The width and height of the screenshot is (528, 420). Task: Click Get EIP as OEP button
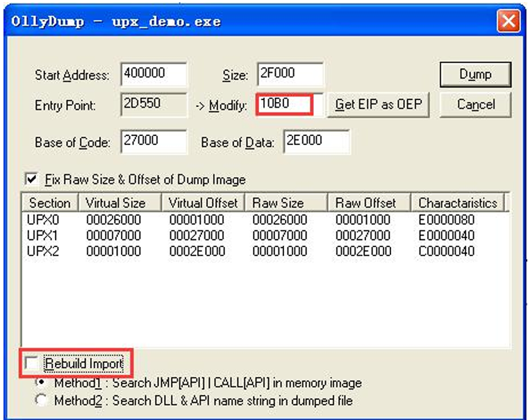pyautogui.click(x=379, y=105)
